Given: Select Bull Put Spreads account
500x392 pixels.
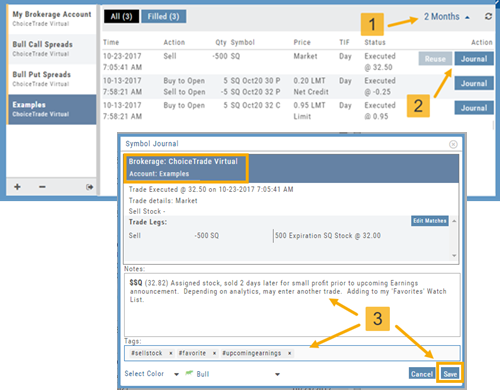Looking at the screenshot, I should (x=52, y=79).
